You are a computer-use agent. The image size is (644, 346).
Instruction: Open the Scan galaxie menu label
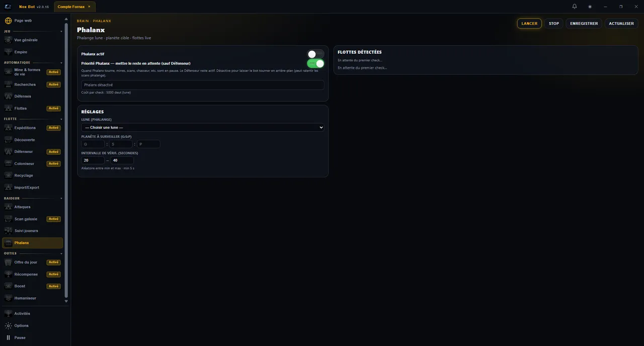(x=26, y=219)
